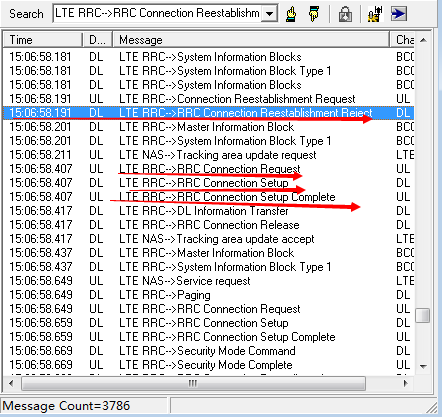Click the horizontal scrollbar left arrow
The height and width of the screenshot is (417, 442).
coord(11,383)
